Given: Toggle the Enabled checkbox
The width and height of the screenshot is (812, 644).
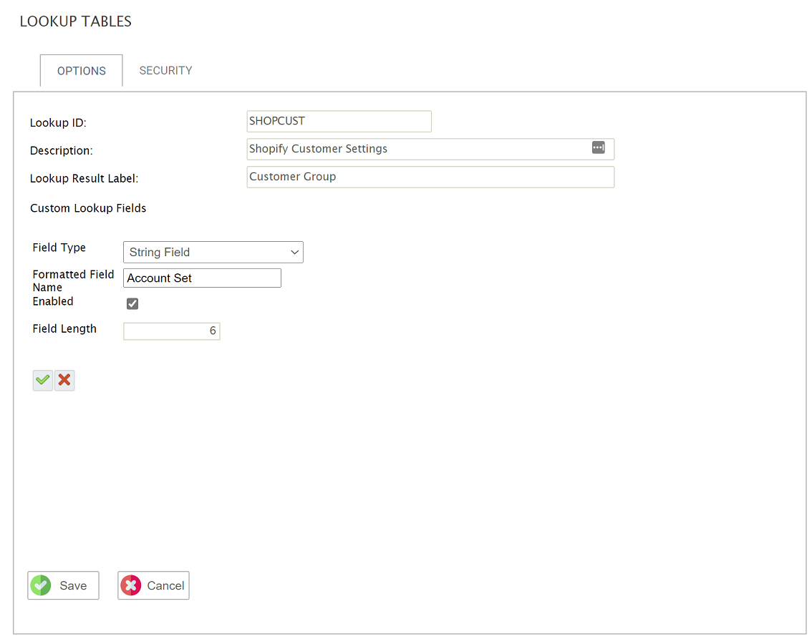Looking at the screenshot, I should point(132,304).
